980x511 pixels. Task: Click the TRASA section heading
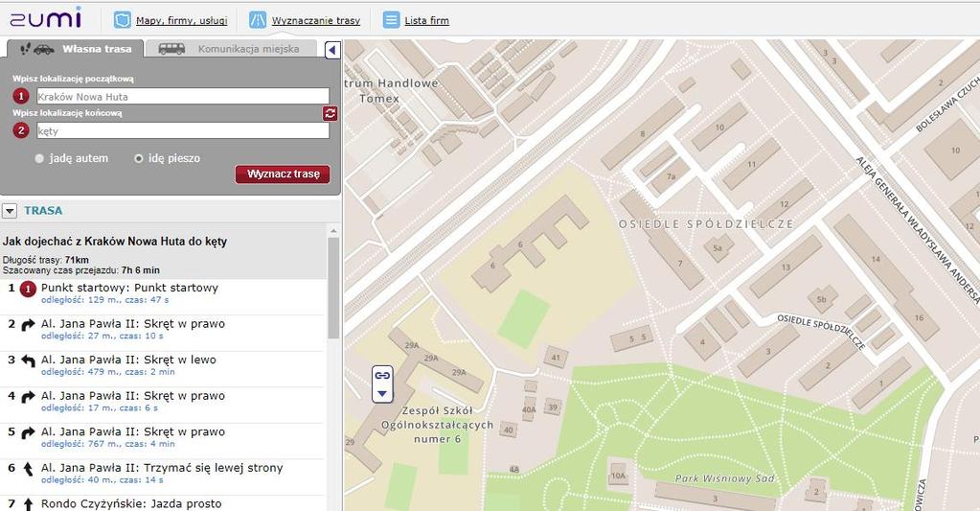(43, 211)
